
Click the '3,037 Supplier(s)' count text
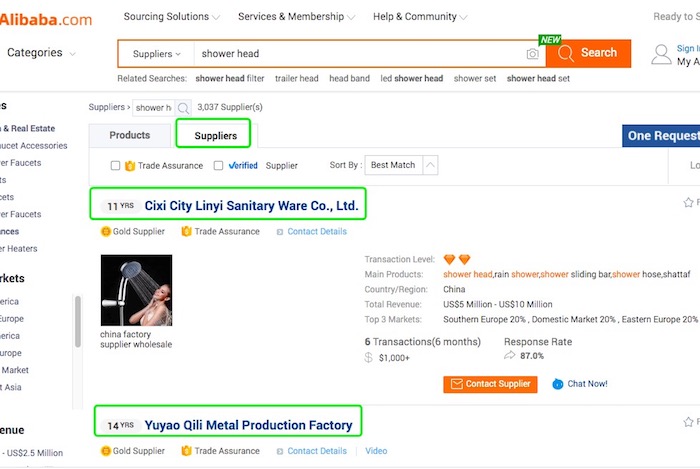tap(230, 107)
